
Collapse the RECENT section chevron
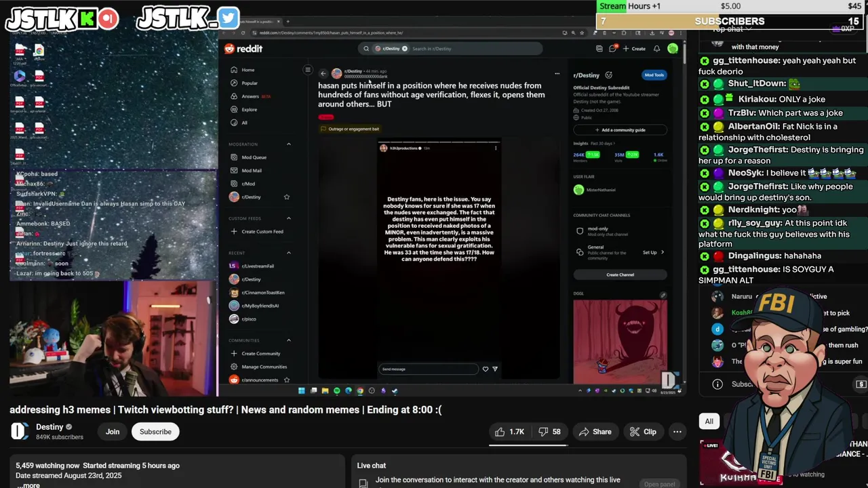tap(288, 253)
